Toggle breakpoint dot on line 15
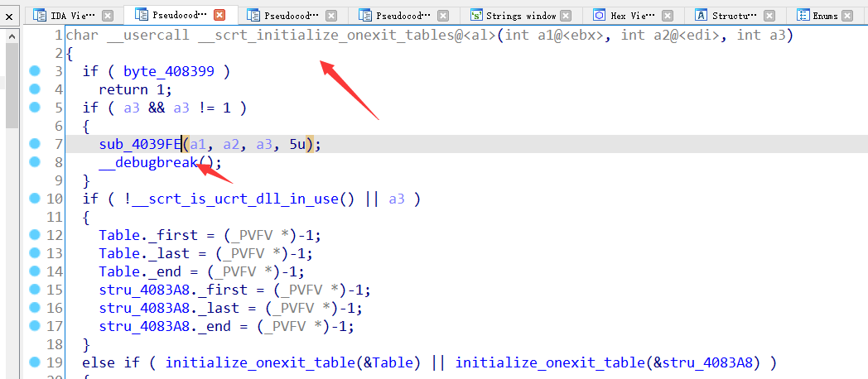This screenshot has width=868, height=379. click(x=35, y=290)
